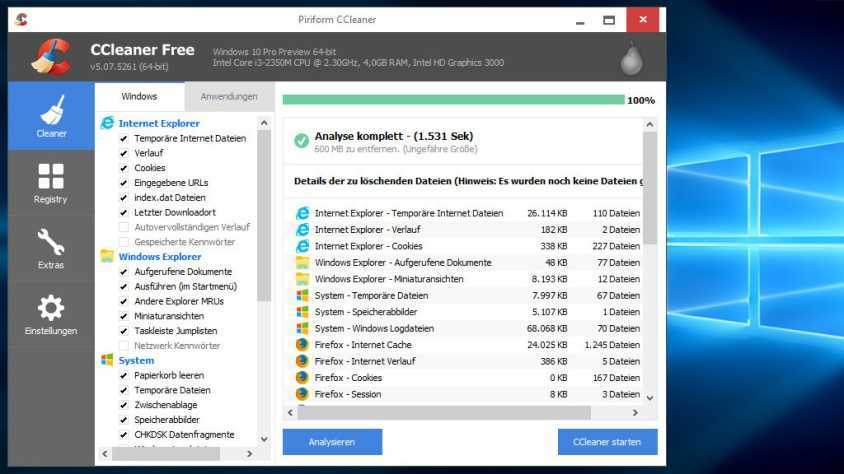The height and width of the screenshot is (474, 844).
Task: Switch to the Anwendungen tab
Action: pyautogui.click(x=229, y=97)
